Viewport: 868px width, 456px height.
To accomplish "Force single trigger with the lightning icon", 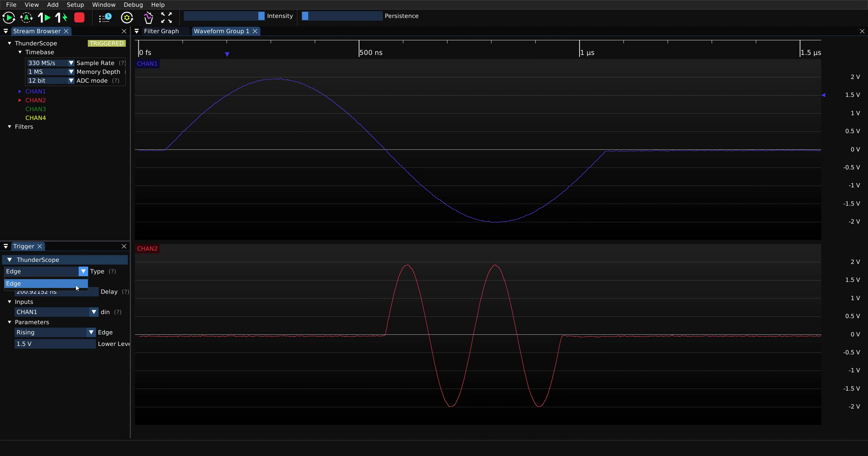I will click(62, 18).
